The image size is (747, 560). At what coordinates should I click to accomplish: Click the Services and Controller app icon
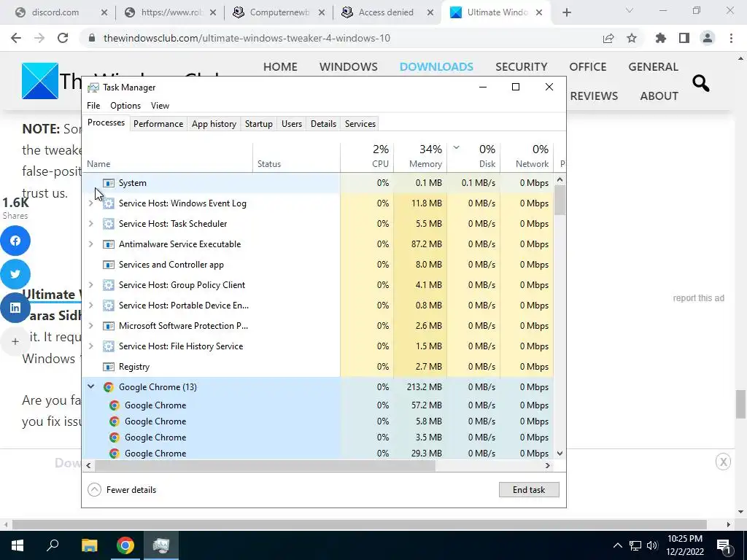(x=109, y=265)
